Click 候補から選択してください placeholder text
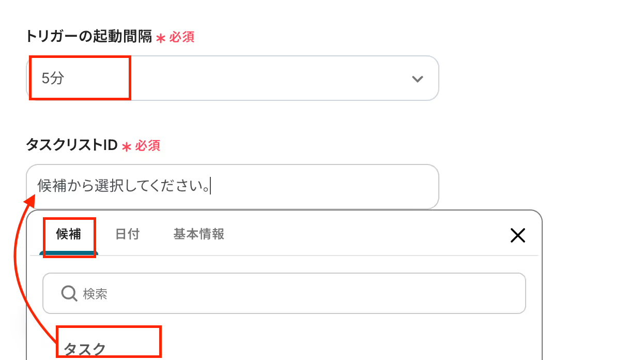 pyautogui.click(x=123, y=186)
